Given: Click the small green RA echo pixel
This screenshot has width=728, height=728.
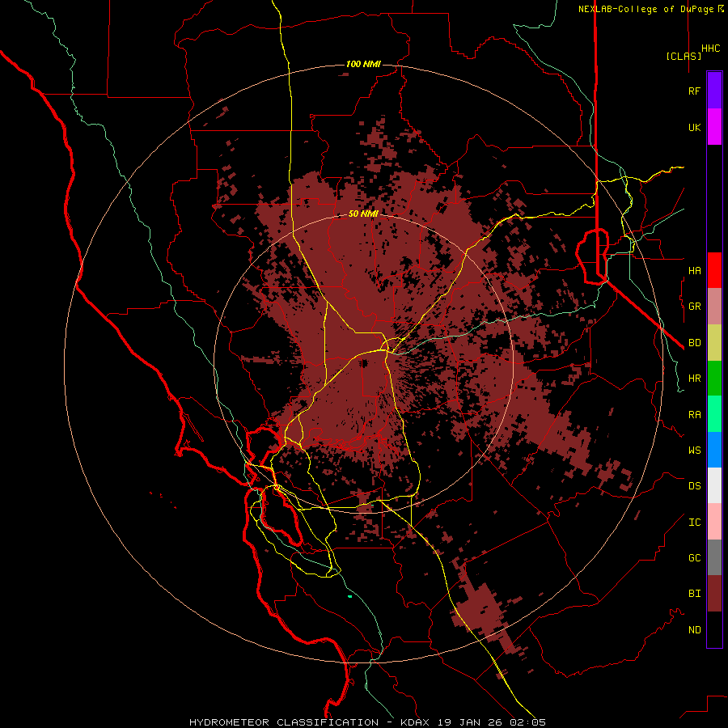Looking at the screenshot, I should click(x=349, y=596).
